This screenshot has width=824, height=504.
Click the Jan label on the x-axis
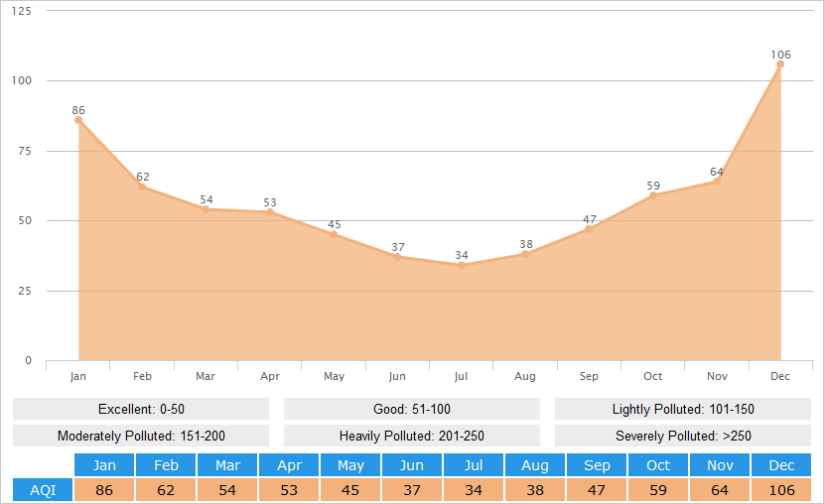77,376
